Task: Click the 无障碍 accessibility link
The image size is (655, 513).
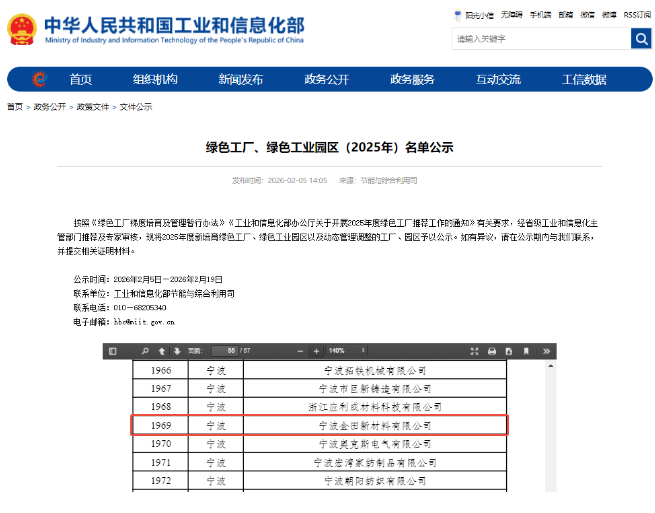Action: [x=512, y=15]
